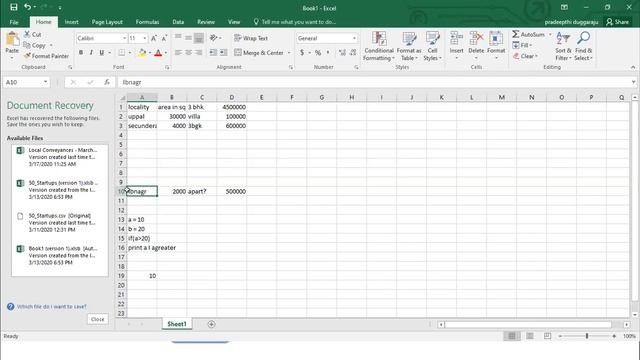
Task: Switch to the Formulas tab
Action: (147, 22)
